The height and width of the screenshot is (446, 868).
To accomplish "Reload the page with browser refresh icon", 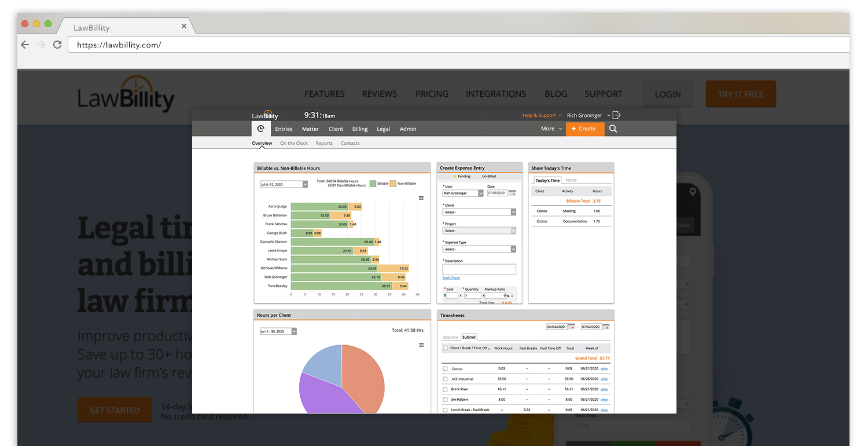I will [x=57, y=45].
